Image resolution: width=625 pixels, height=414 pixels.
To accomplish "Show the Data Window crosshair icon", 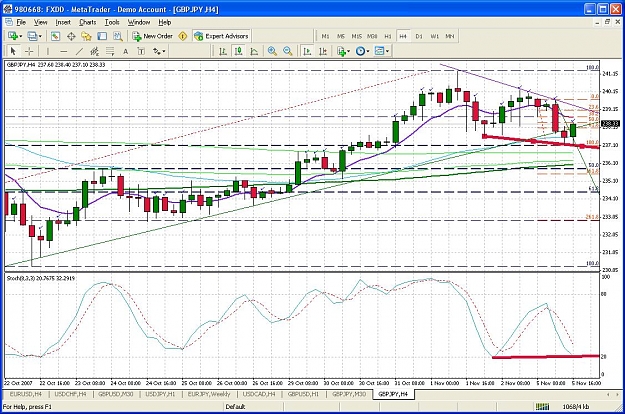I will pos(71,36).
